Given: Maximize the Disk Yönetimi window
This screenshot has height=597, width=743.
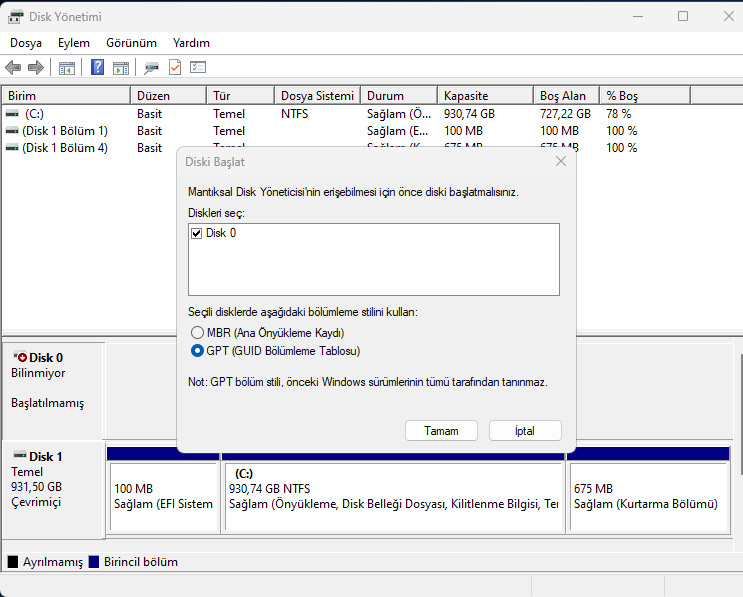Looking at the screenshot, I should (683, 17).
